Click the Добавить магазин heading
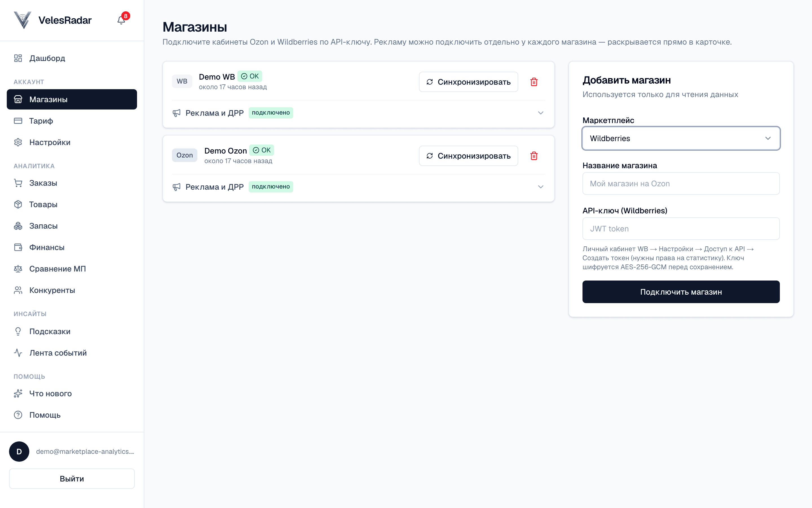The width and height of the screenshot is (812, 508). click(626, 80)
